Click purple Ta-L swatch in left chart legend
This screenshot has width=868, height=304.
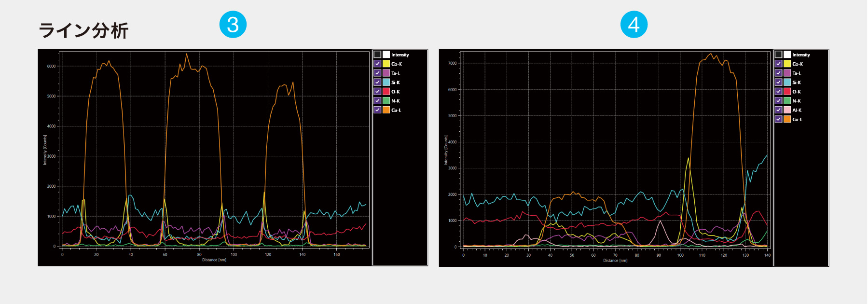386,73
